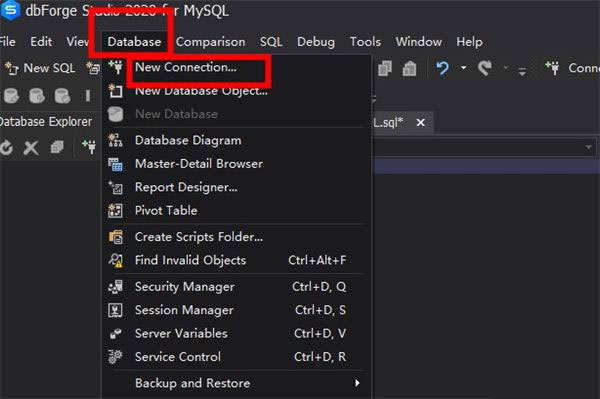
Task: Click the Pivot Table icon
Action: click(115, 211)
